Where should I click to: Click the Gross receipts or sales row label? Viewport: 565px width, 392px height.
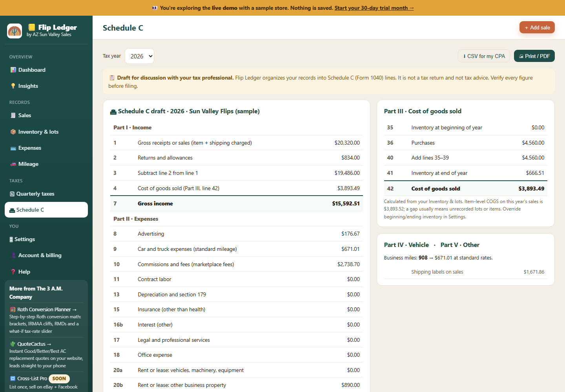pos(195,143)
